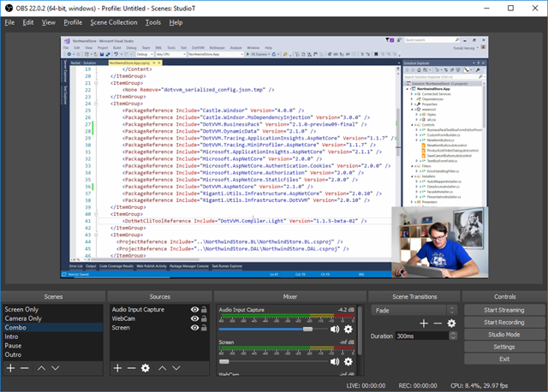
Task: Remove selected scene with minus icon
Action: click(25, 368)
